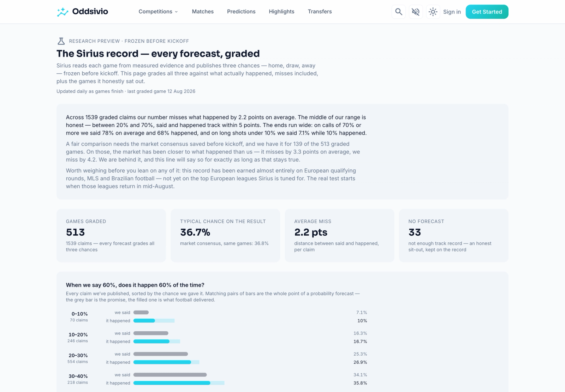Click the '26.9%' value
Viewport: 565px width, 392px height.
click(360, 362)
